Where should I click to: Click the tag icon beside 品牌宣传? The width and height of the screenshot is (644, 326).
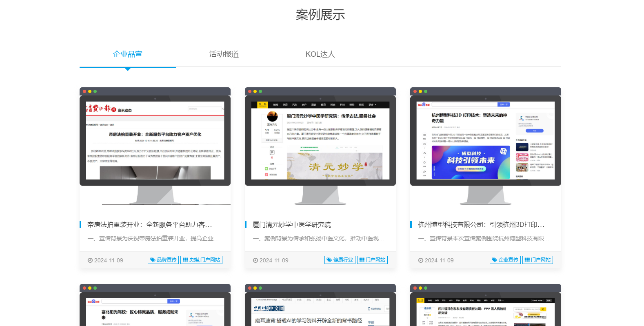[x=153, y=260]
